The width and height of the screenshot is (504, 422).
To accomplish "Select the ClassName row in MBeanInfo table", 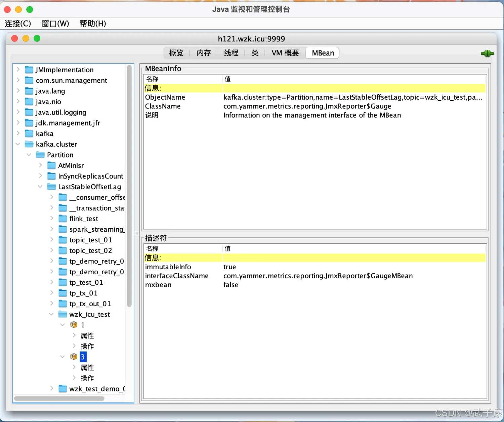I will point(315,106).
